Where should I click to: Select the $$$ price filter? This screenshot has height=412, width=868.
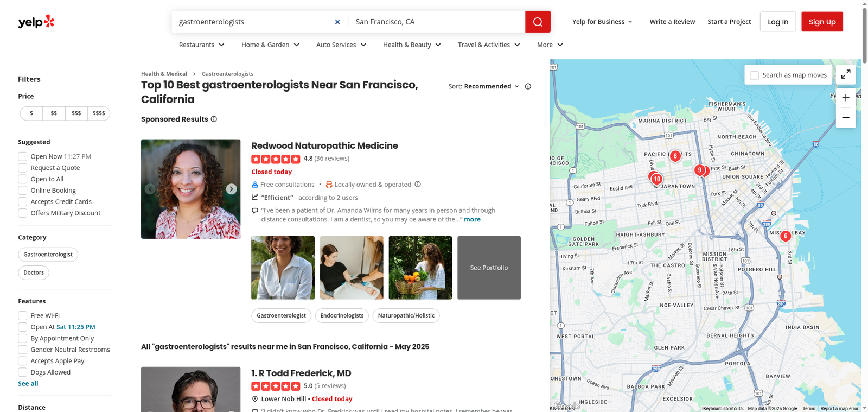(76, 113)
